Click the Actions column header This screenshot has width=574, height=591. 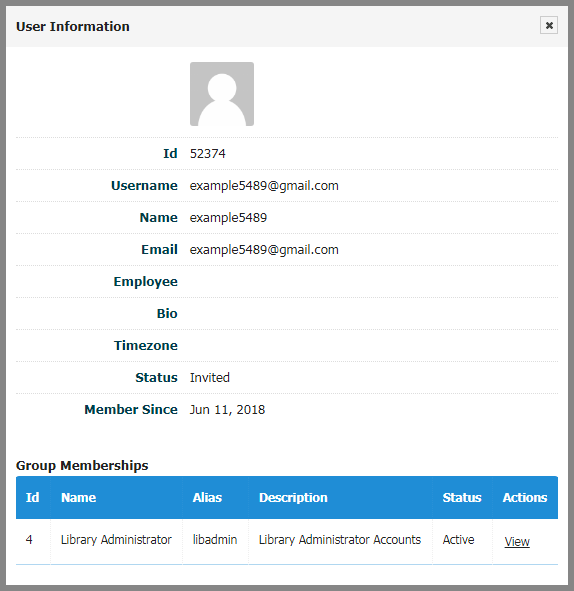[525, 498]
